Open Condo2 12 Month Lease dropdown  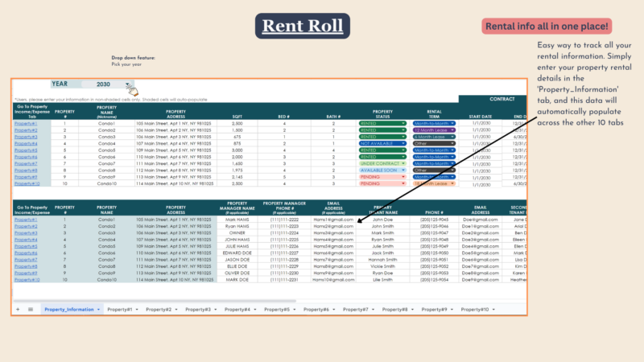click(452, 130)
